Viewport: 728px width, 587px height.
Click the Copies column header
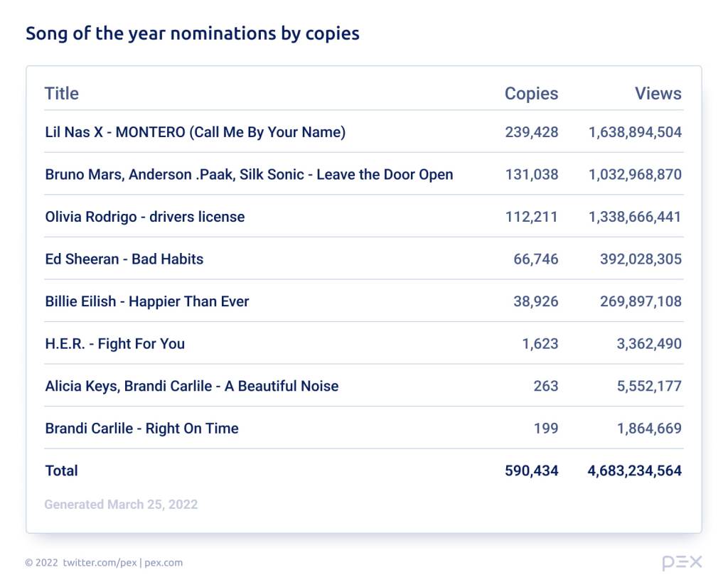click(x=531, y=94)
